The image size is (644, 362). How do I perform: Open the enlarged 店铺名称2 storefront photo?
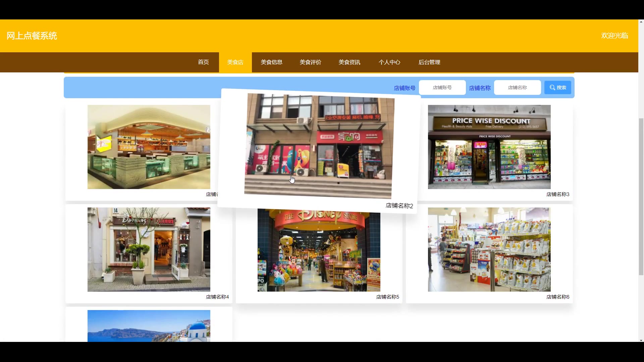pos(319,146)
